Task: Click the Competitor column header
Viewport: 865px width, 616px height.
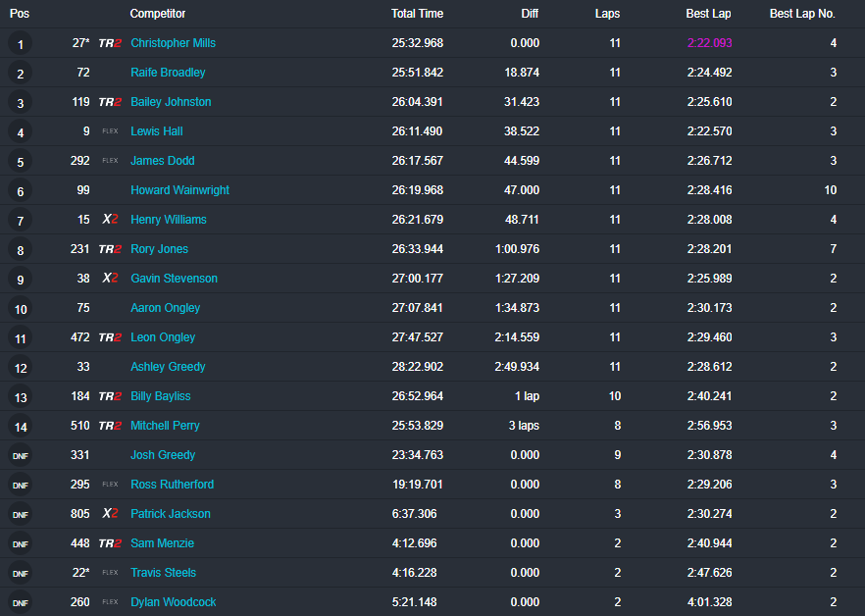Action: (x=158, y=14)
